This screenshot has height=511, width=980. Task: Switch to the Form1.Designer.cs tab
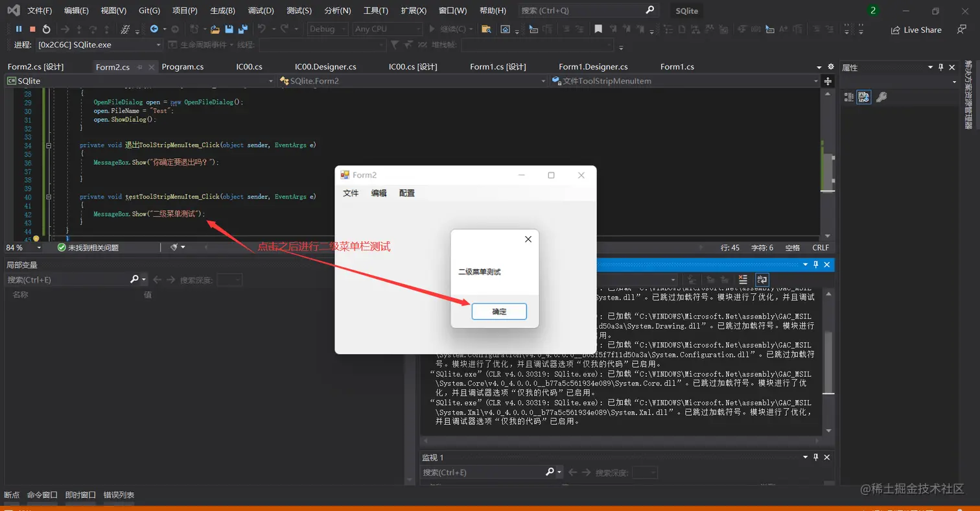pos(593,67)
